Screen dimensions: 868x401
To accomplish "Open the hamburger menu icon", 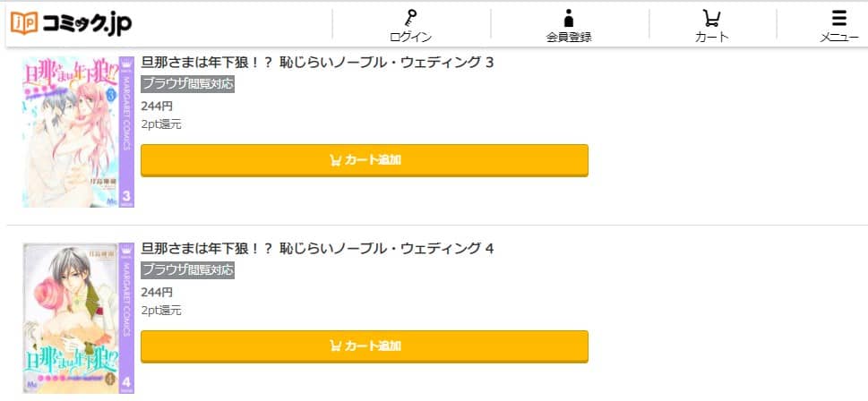I will (x=839, y=18).
